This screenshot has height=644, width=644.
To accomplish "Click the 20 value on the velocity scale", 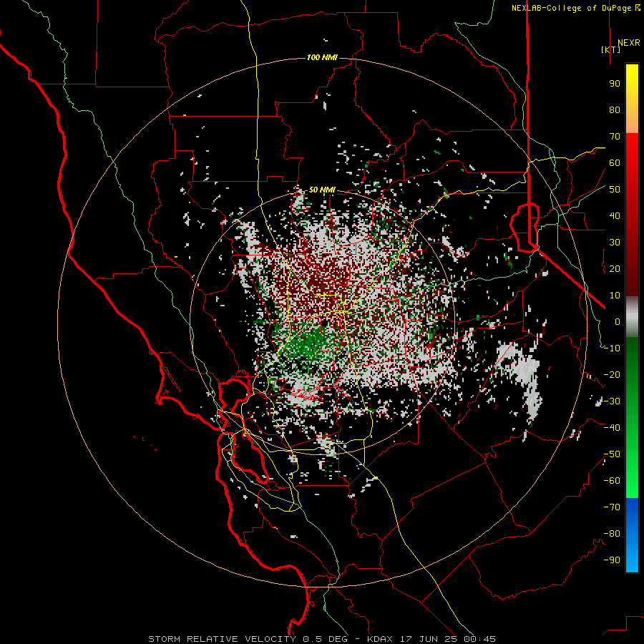I will pyautogui.click(x=615, y=268).
